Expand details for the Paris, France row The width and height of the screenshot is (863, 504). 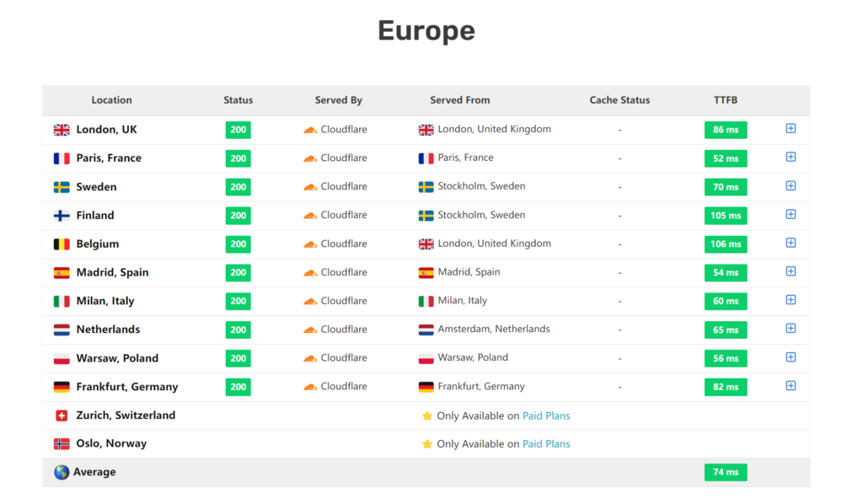click(x=791, y=158)
